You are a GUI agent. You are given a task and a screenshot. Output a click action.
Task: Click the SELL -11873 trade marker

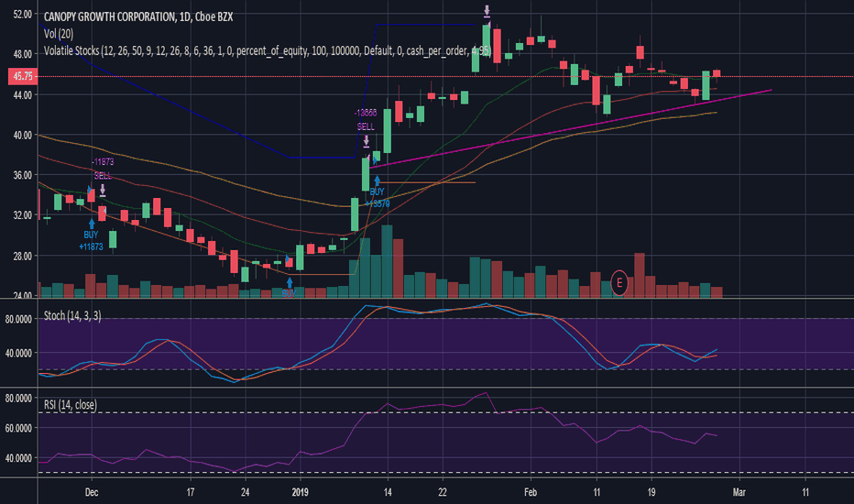pyautogui.click(x=103, y=176)
